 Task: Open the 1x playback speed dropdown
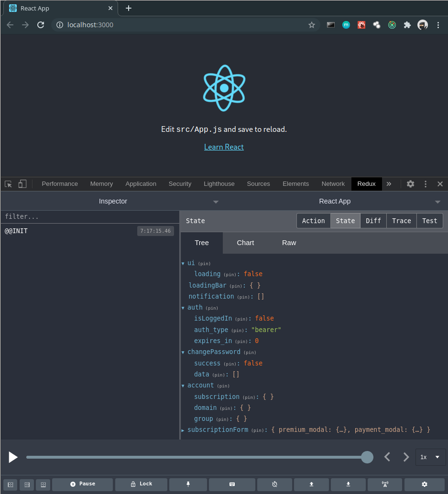(x=430, y=457)
